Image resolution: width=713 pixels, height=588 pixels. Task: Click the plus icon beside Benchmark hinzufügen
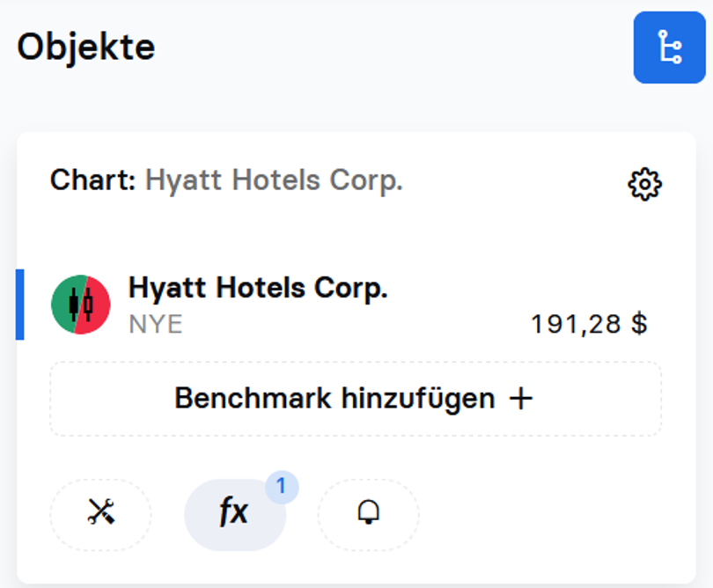point(521,399)
